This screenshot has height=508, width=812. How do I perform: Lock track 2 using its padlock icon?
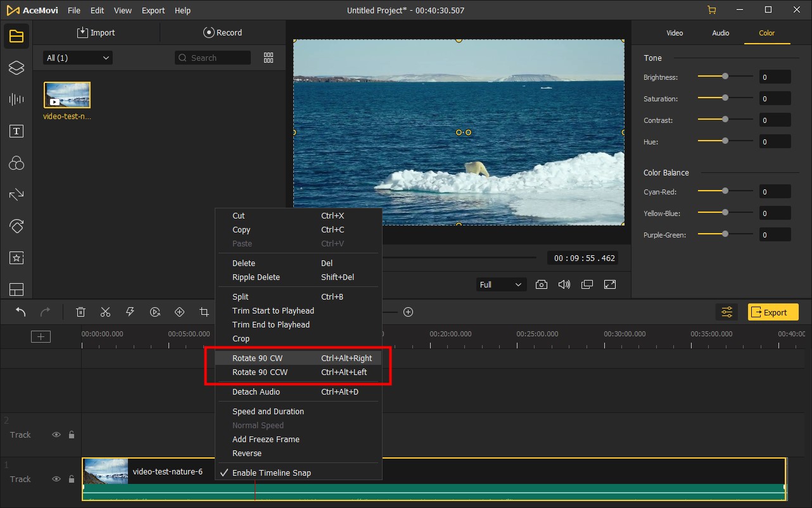[72, 435]
